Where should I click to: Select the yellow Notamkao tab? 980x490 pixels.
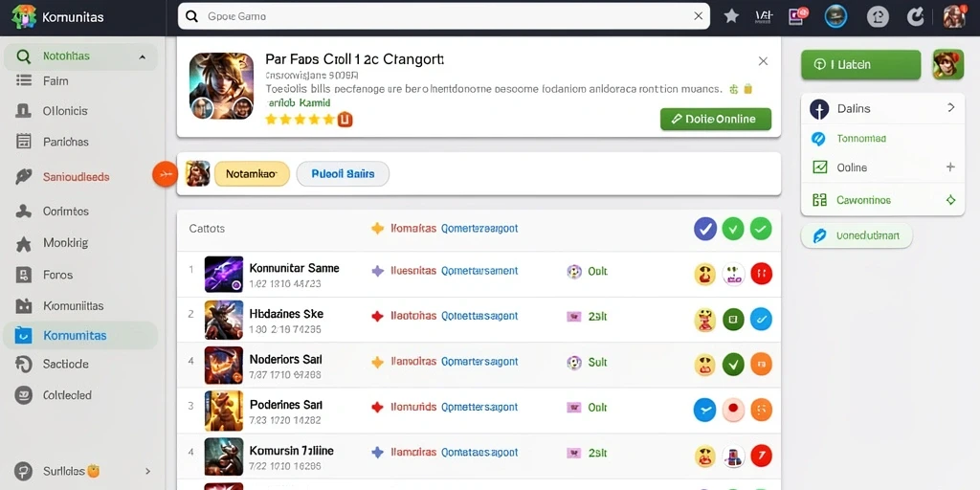click(x=252, y=174)
